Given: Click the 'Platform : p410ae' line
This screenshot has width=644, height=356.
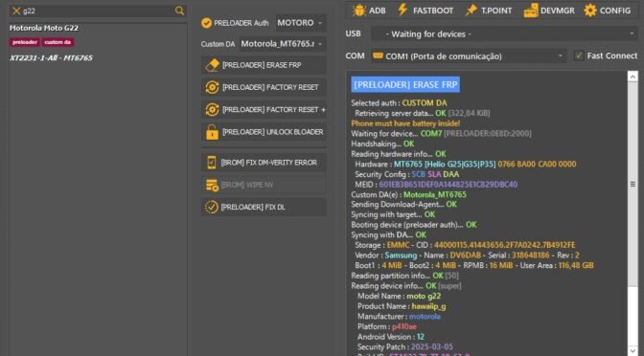Looking at the screenshot, I should (387, 327).
